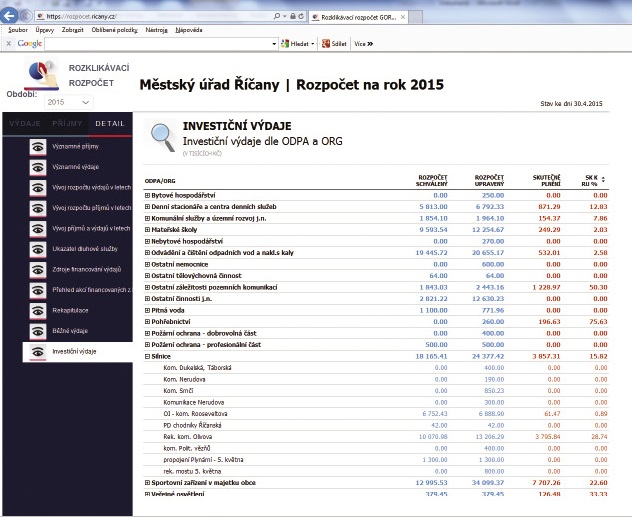Open the Rekapitulace report link

click(70, 310)
